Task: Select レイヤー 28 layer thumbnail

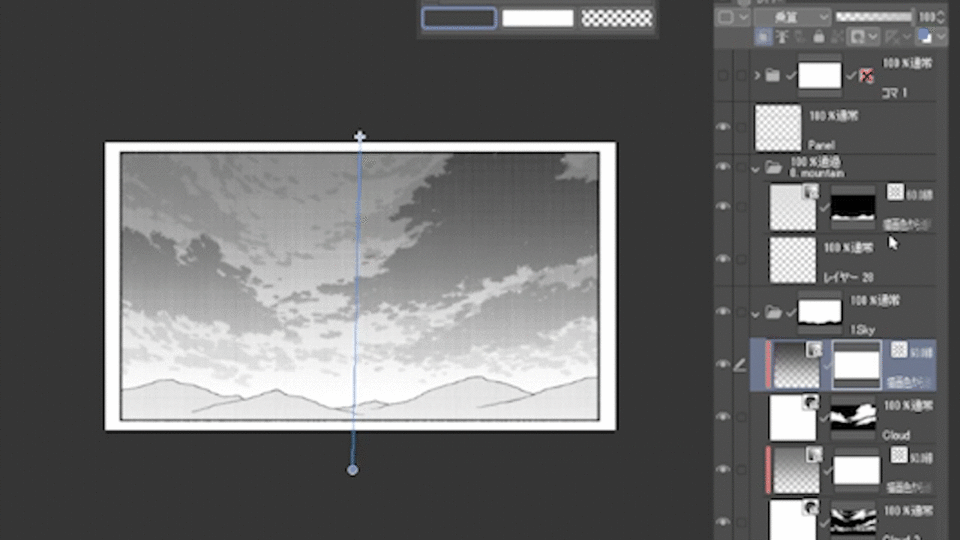Action: point(792,260)
